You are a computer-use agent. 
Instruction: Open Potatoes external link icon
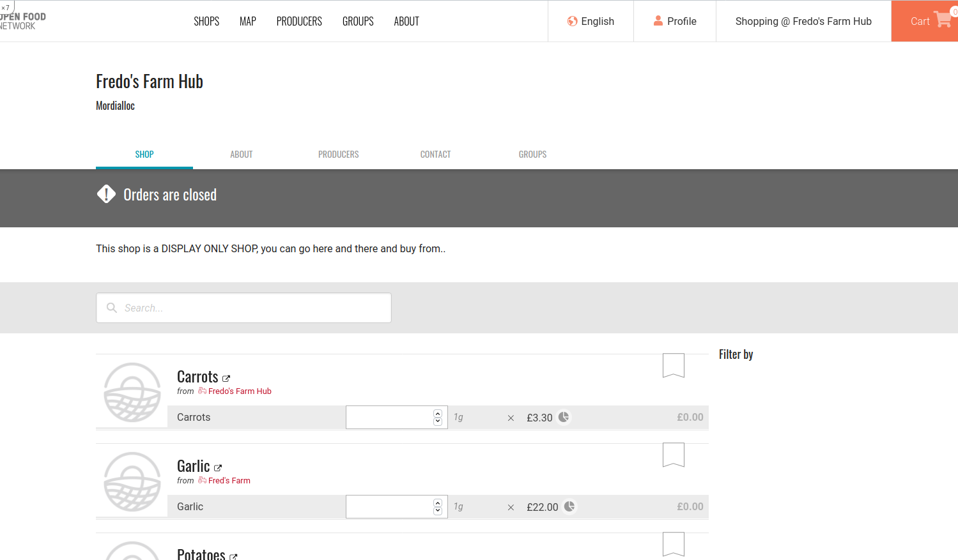(x=233, y=557)
